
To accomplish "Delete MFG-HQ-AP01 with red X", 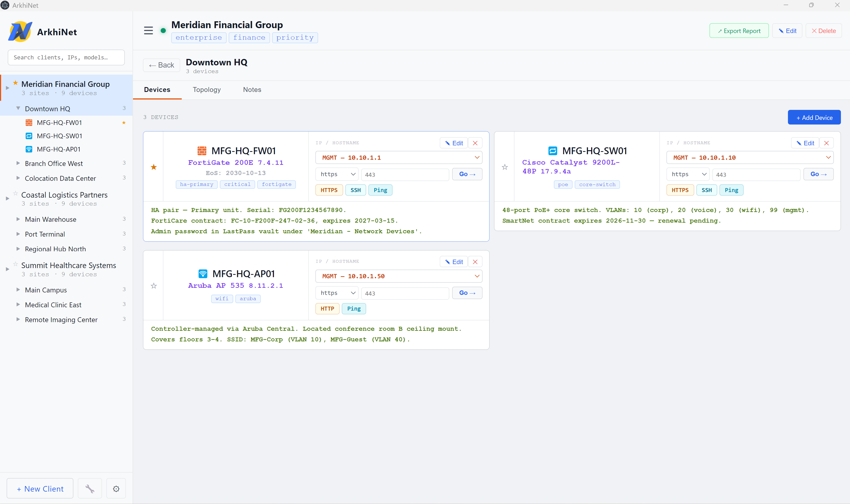I will click(475, 262).
